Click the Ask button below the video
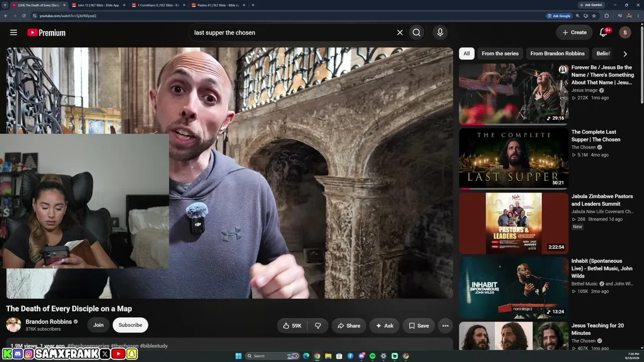This screenshot has width=644, height=362. [384, 326]
